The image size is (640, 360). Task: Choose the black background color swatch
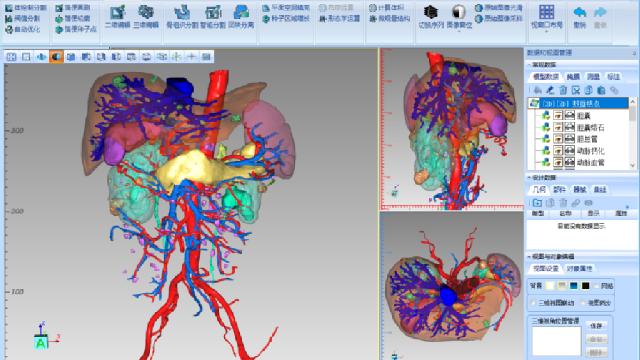click(x=586, y=286)
